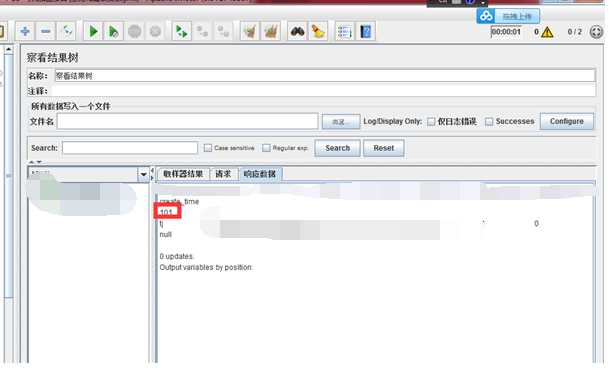Viewport: 616px width, 387px height.
Task: Enable the Case sensitive checkbox
Action: pos(208,148)
